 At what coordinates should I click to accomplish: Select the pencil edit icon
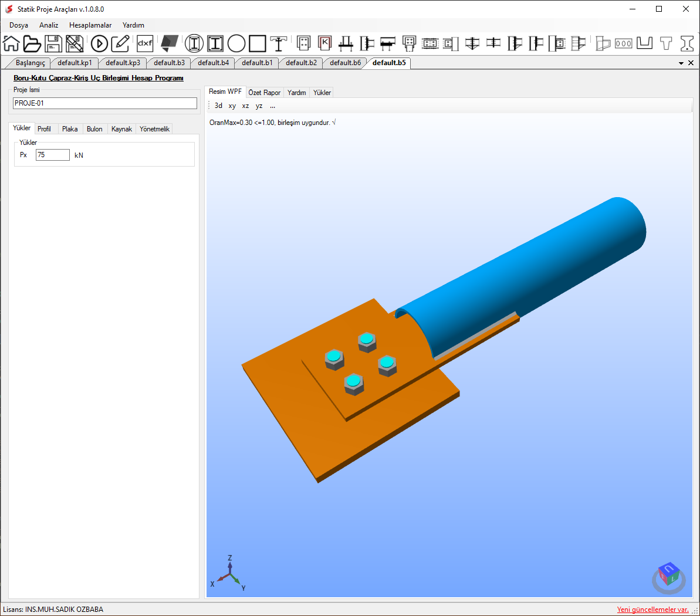(x=120, y=43)
